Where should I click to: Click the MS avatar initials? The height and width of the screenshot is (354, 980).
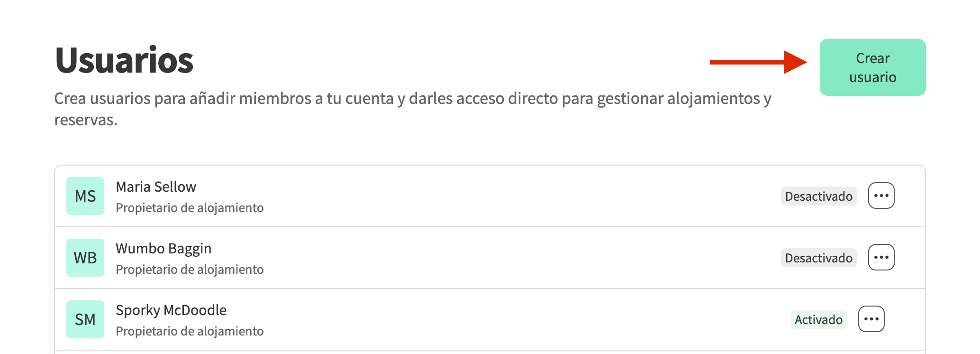pyautogui.click(x=85, y=196)
